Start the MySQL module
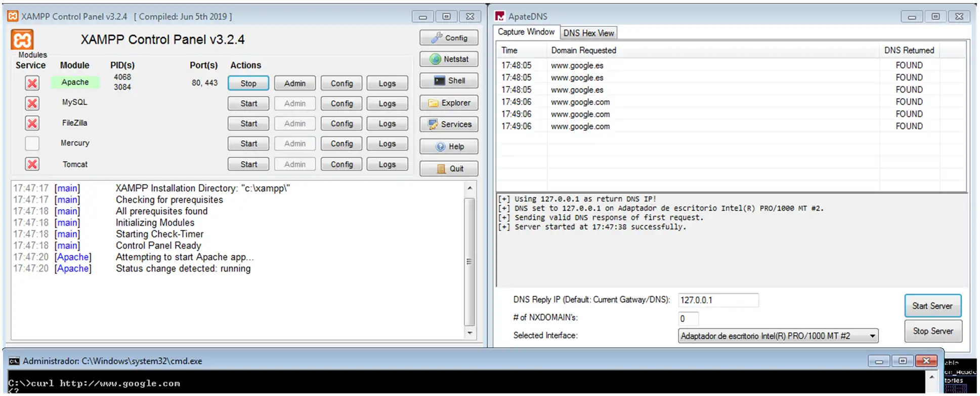The height and width of the screenshot is (396, 980). (x=248, y=103)
